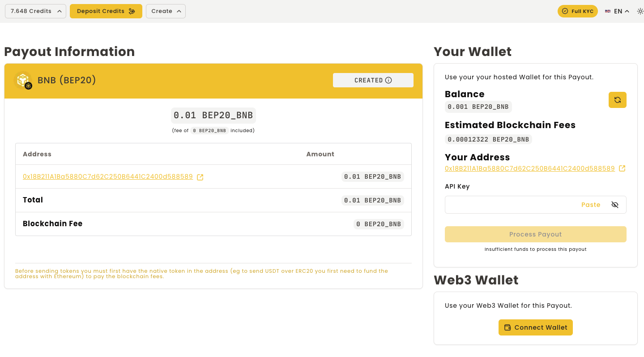
Task: Click the BNB coin logo icon
Action: point(23,81)
